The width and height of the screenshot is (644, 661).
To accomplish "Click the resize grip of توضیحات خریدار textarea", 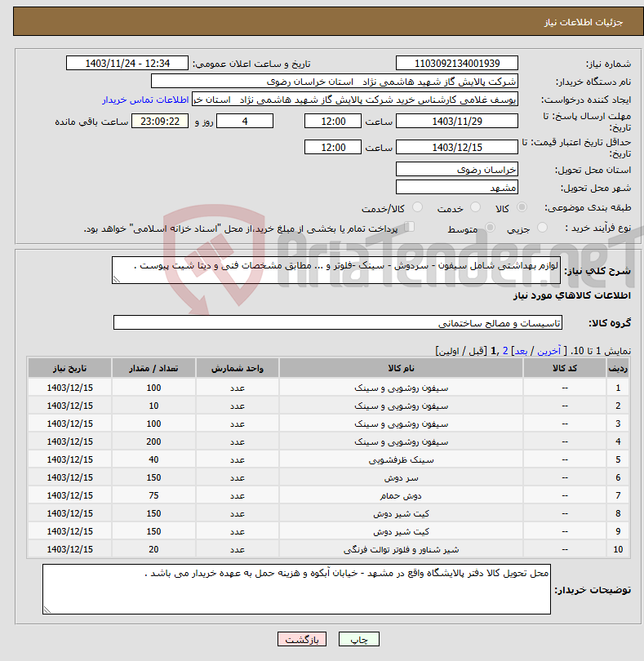I will pyautogui.click(x=47, y=610).
